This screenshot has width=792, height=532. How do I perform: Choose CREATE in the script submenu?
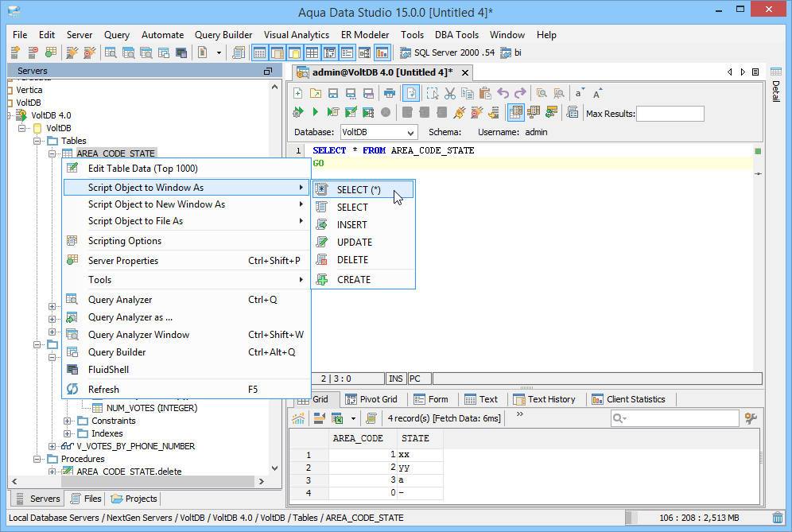point(363,280)
